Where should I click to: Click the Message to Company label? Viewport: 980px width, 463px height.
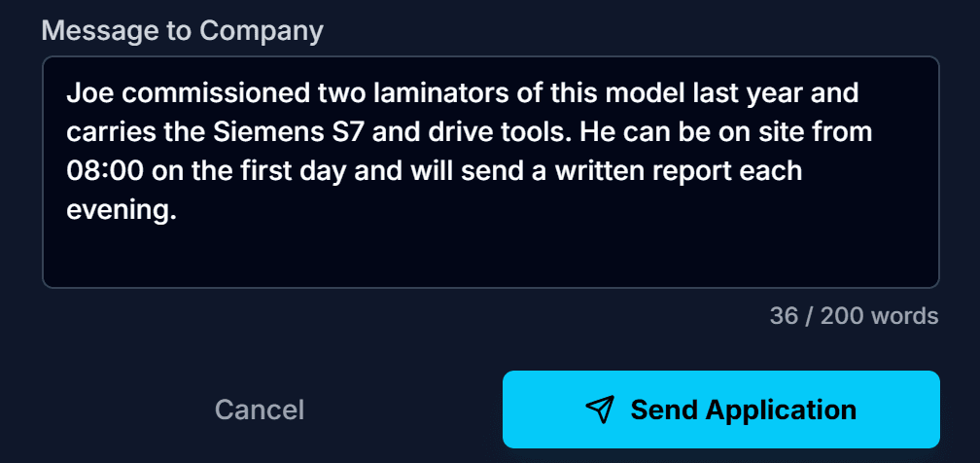[x=183, y=31]
